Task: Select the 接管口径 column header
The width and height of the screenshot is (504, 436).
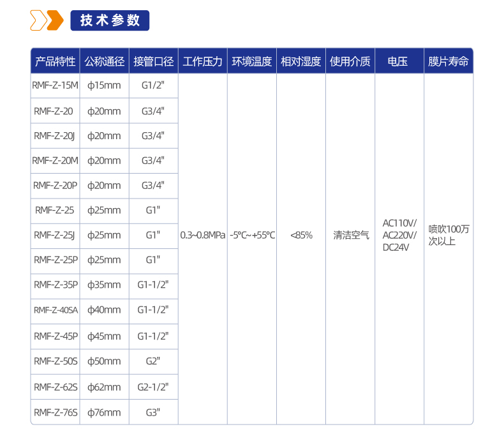Action: 154,61
